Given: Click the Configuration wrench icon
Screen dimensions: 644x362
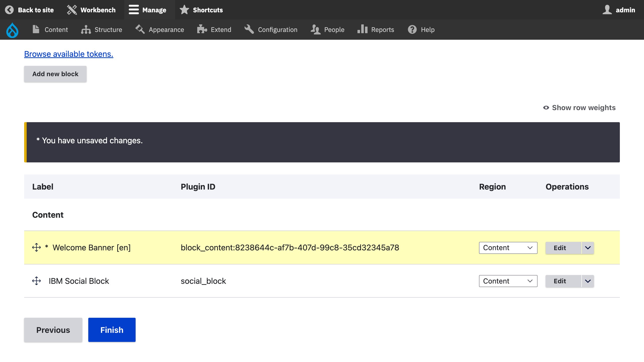Looking at the screenshot, I should pos(249,29).
